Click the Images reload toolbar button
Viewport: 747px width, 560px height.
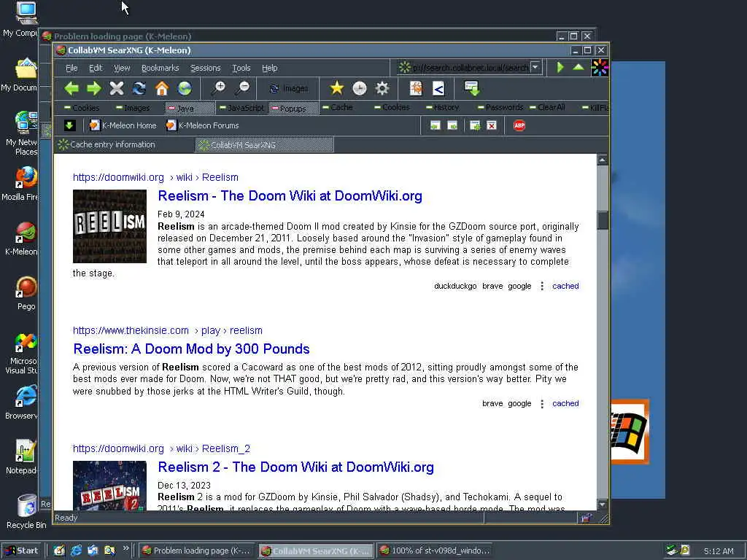pyautogui.click(x=289, y=88)
